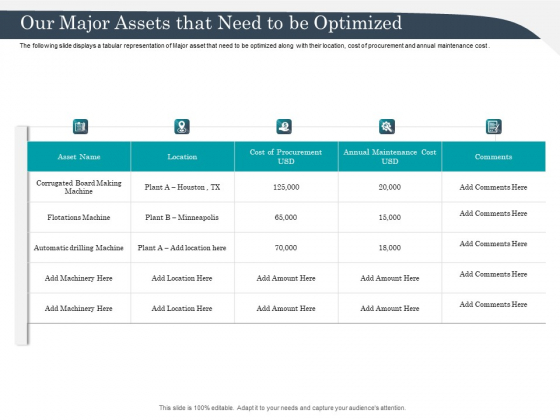Click the comments cell in Automatic drilling row
Viewport: 560px width, 420px height.
(494, 248)
